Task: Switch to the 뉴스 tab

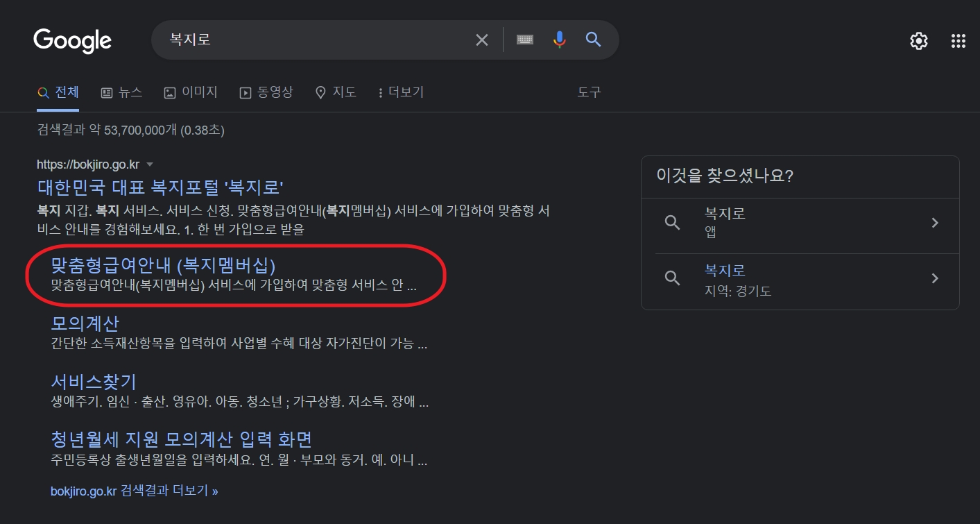Action: pos(121,92)
